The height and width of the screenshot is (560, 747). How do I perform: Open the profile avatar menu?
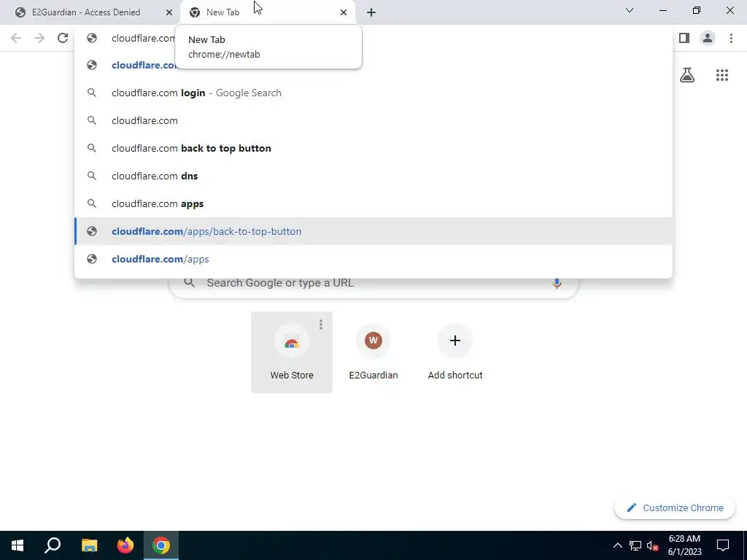pos(708,38)
